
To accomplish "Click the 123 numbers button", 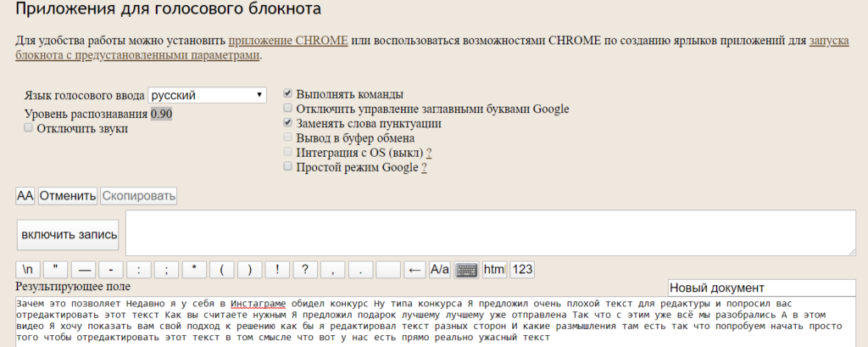I will [522, 270].
